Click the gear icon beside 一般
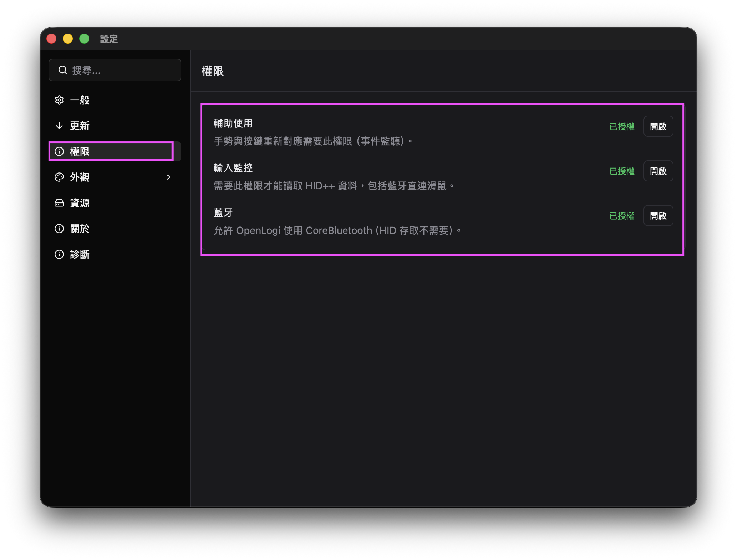This screenshot has height=560, width=737. coord(59,100)
